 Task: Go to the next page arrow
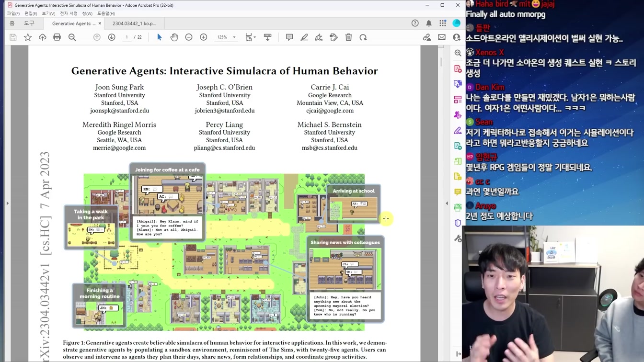[x=112, y=37]
